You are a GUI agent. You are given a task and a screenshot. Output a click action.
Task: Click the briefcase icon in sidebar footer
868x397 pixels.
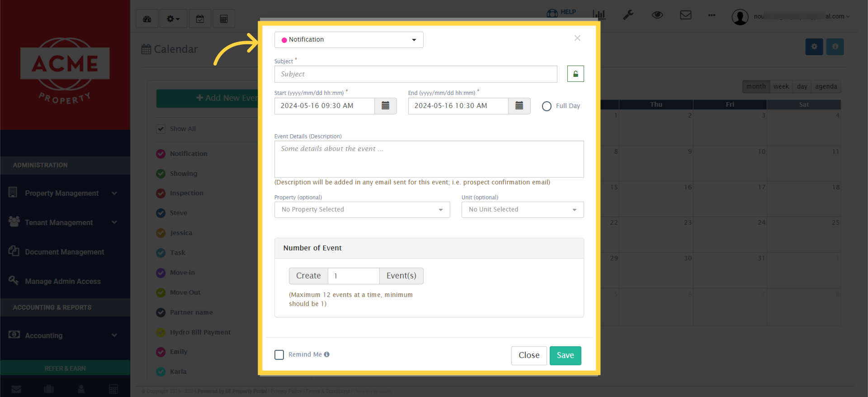(x=49, y=389)
